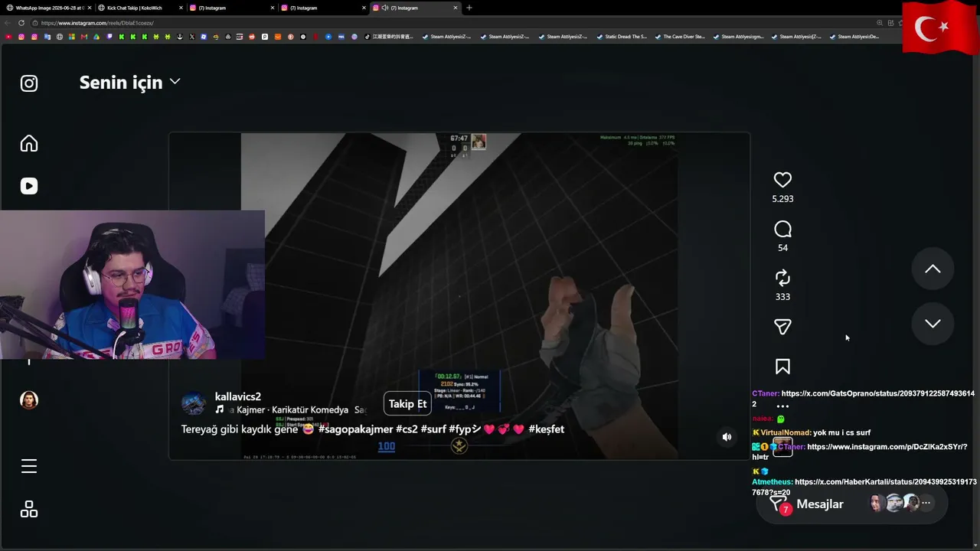The width and height of the screenshot is (980, 551).
Task: Open a new browser tab
Action: pos(469,8)
